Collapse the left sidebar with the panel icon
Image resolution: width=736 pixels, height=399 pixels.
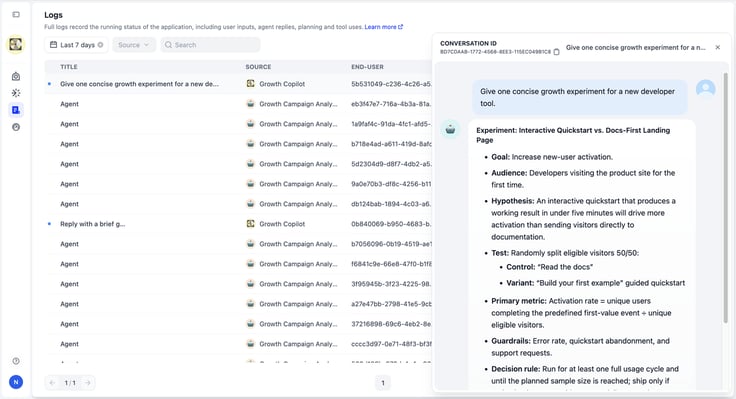(x=16, y=15)
